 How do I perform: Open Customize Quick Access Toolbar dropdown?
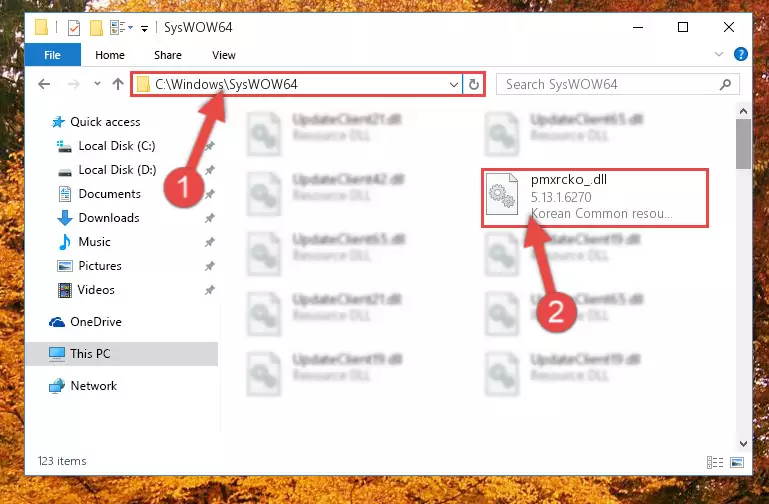pos(144,28)
